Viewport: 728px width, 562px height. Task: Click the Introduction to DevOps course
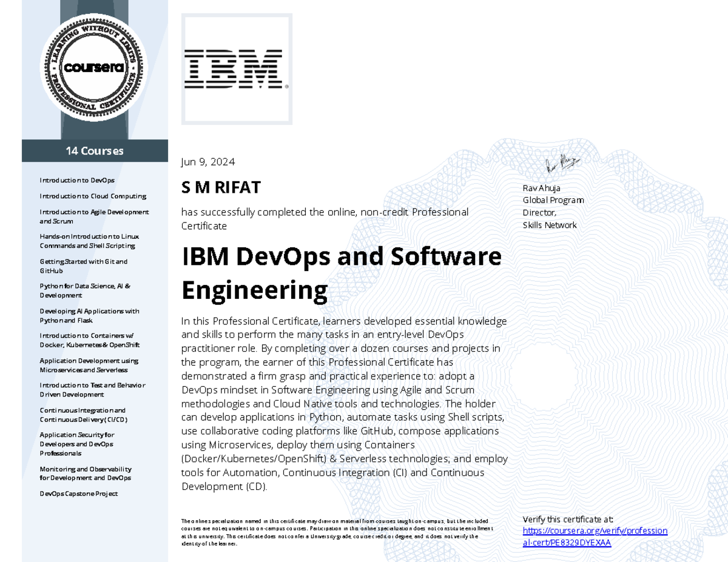click(77, 180)
